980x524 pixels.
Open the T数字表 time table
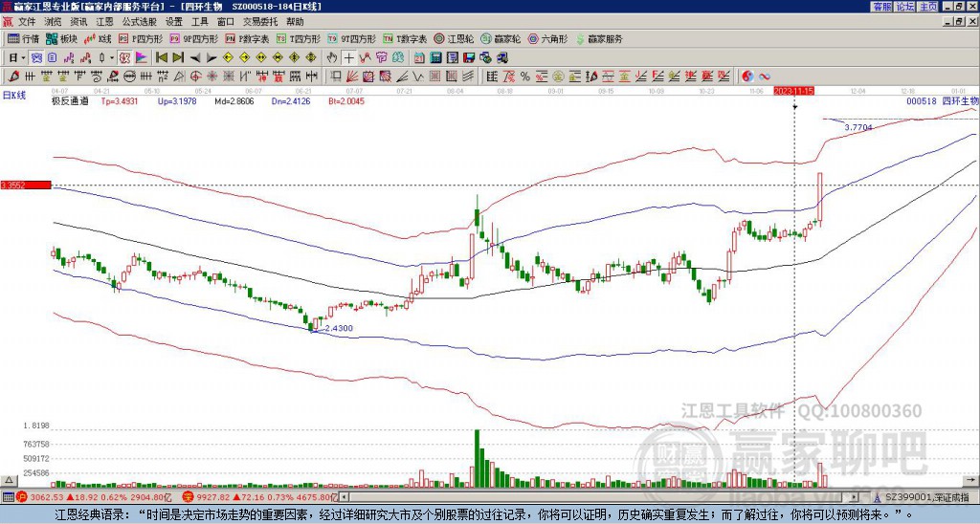pyautogui.click(x=405, y=38)
